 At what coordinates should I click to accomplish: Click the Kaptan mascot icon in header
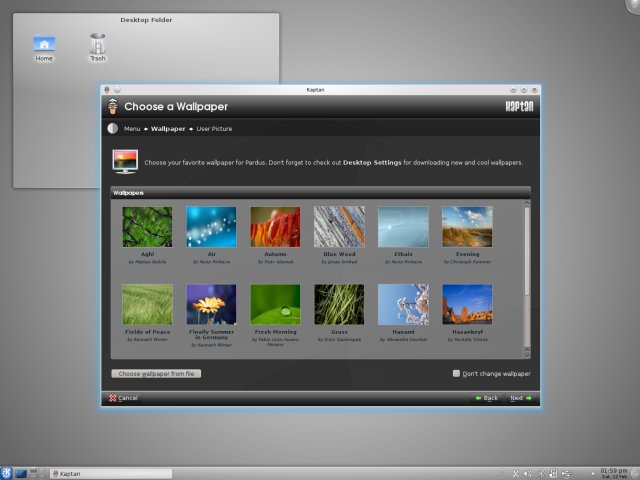pyautogui.click(x=114, y=107)
